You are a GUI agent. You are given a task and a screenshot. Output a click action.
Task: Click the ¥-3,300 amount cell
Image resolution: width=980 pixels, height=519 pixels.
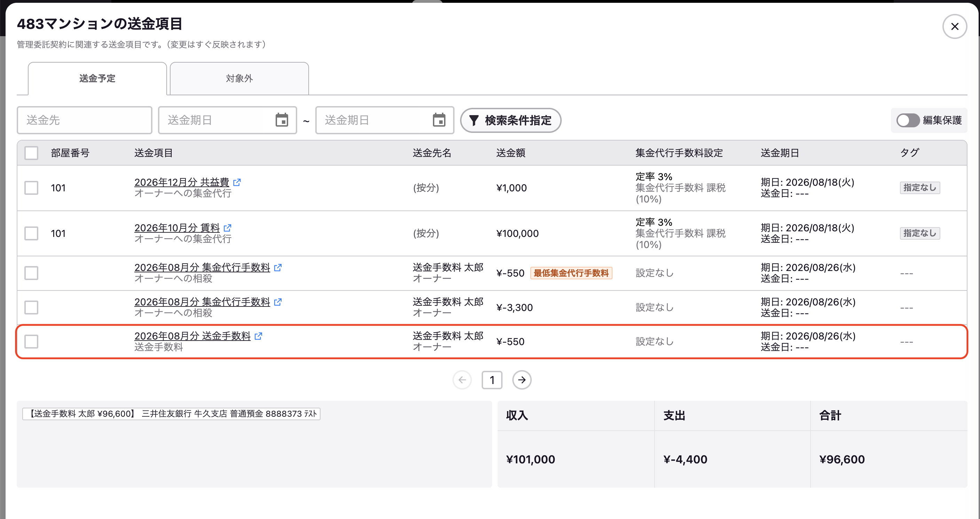click(514, 308)
